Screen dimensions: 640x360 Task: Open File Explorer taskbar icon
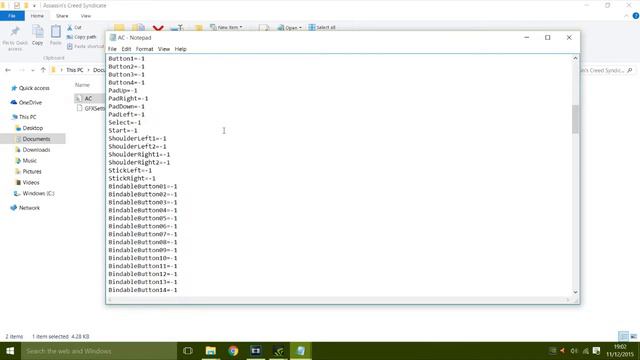[211, 351]
